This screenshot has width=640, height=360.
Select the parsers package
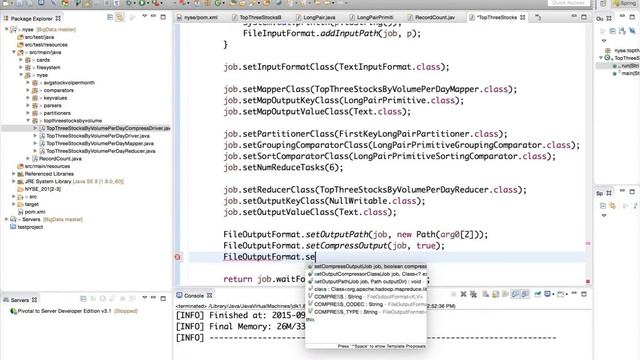52,106
